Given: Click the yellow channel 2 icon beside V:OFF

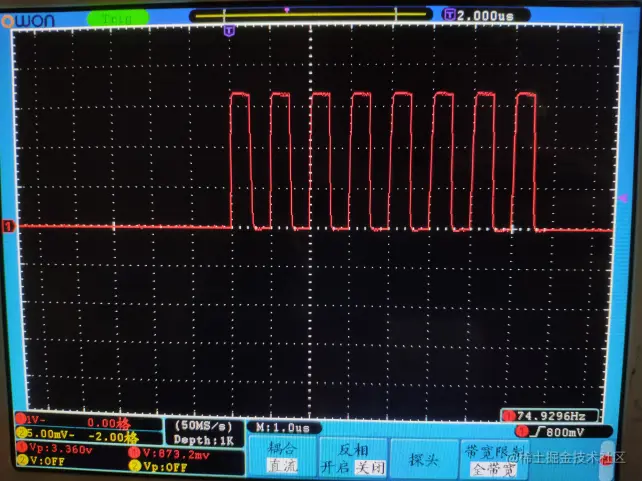Looking at the screenshot, I should [23, 461].
